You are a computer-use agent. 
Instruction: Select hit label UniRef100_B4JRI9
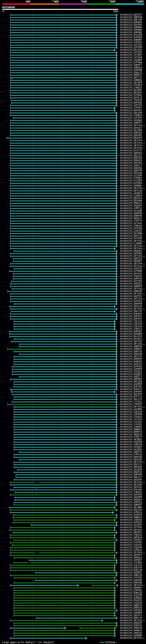coord(131,337)
